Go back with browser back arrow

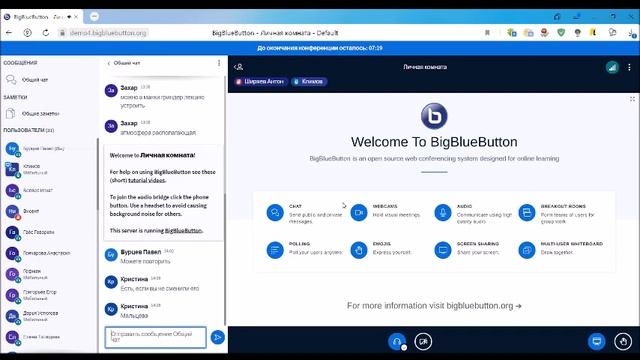pos(9,33)
